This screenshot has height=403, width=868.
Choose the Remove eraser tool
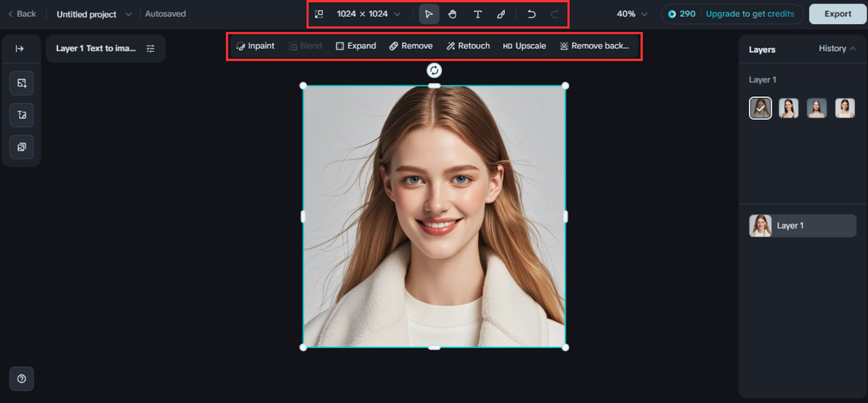tap(411, 46)
